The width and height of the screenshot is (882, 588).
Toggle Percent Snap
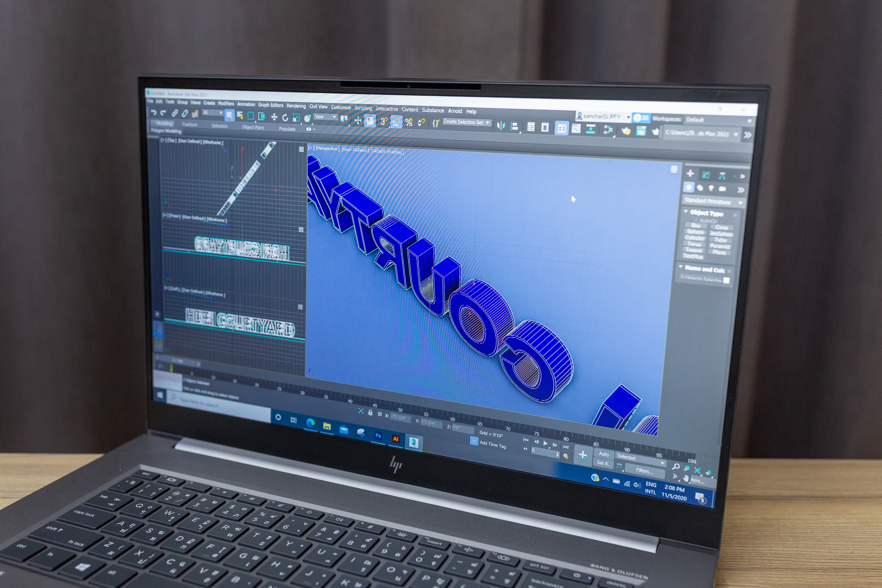(x=409, y=122)
